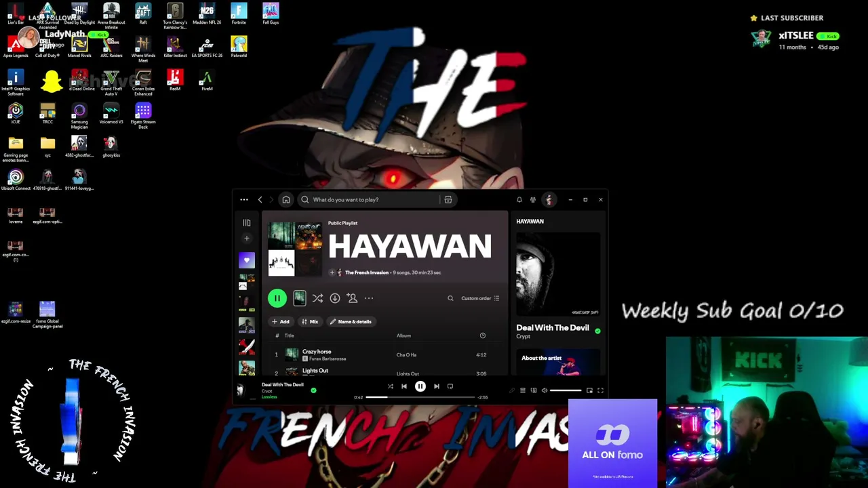Sort by the duration clock header
The image size is (868, 488).
point(483,335)
